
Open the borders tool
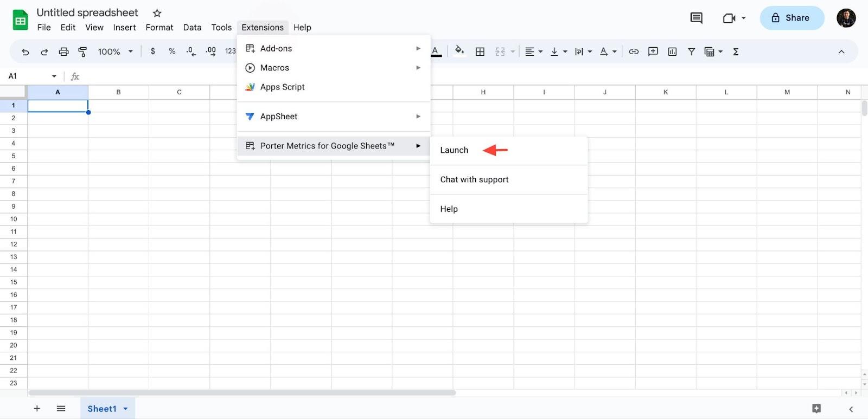pyautogui.click(x=480, y=51)
